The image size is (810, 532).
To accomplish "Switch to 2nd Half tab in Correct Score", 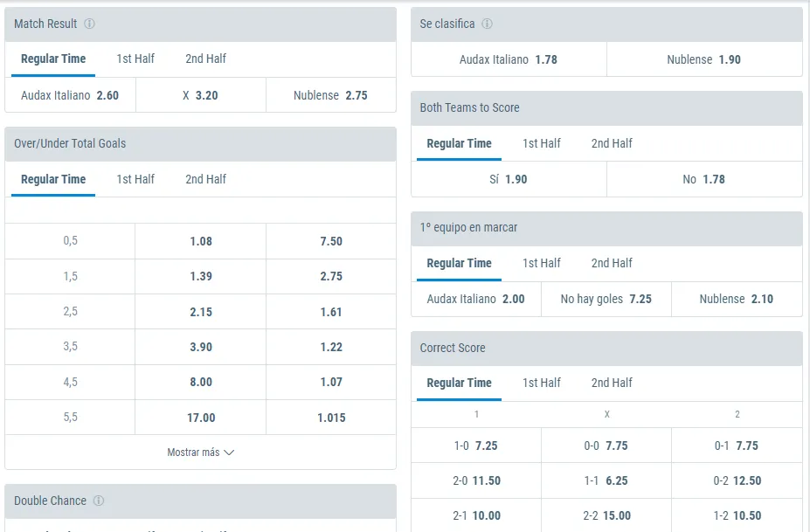I will pos(610,383).
